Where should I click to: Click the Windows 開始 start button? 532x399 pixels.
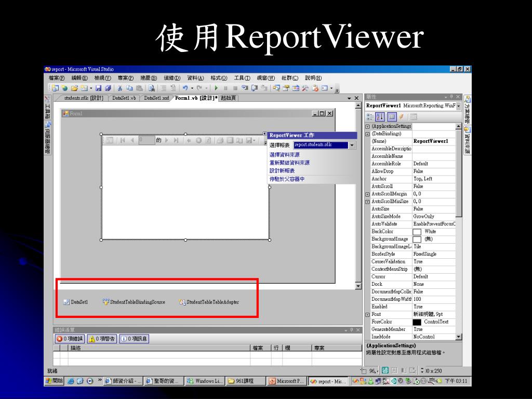pos(54,381)
